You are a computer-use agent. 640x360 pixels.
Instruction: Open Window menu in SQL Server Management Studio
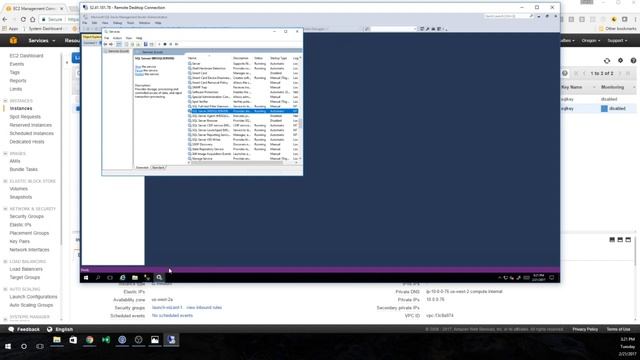[x=144, y=23]
